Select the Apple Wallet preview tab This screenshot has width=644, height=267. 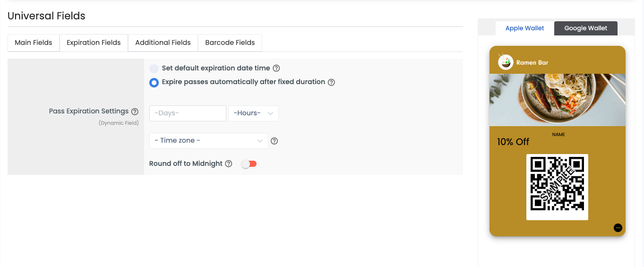525,28
